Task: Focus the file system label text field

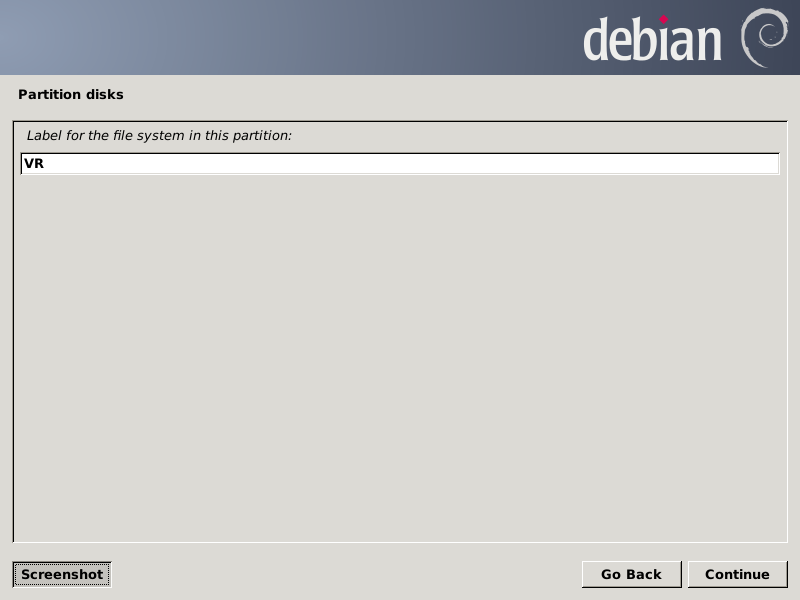Action: coord(400,164)
